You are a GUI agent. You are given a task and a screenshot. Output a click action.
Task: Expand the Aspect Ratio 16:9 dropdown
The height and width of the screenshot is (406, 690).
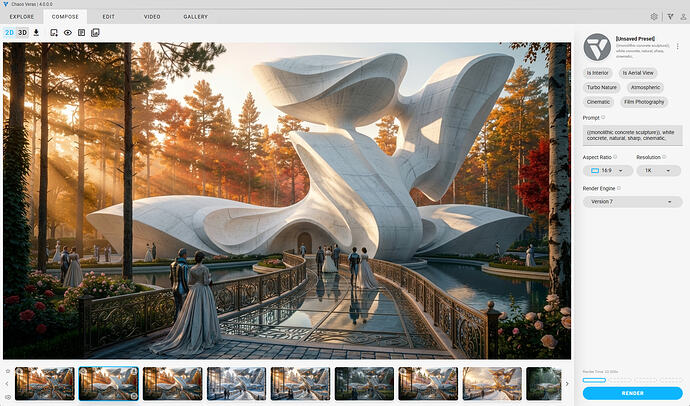click(x=606, y=170)
